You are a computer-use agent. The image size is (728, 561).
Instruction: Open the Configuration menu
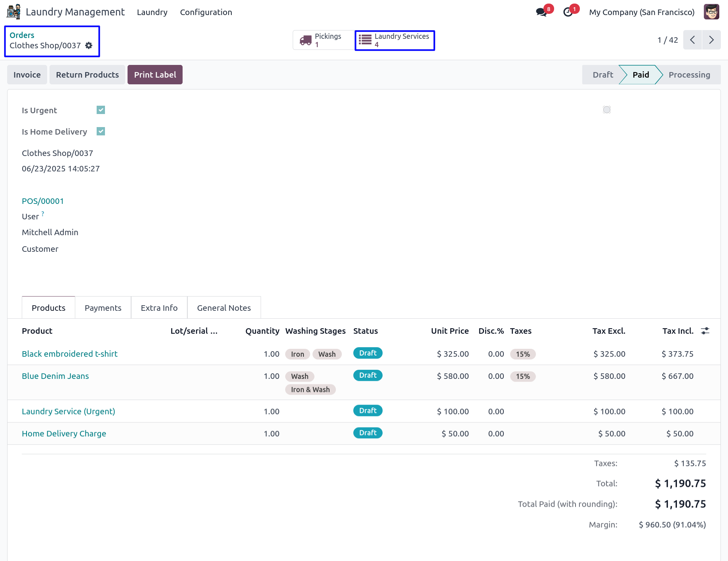206,12
